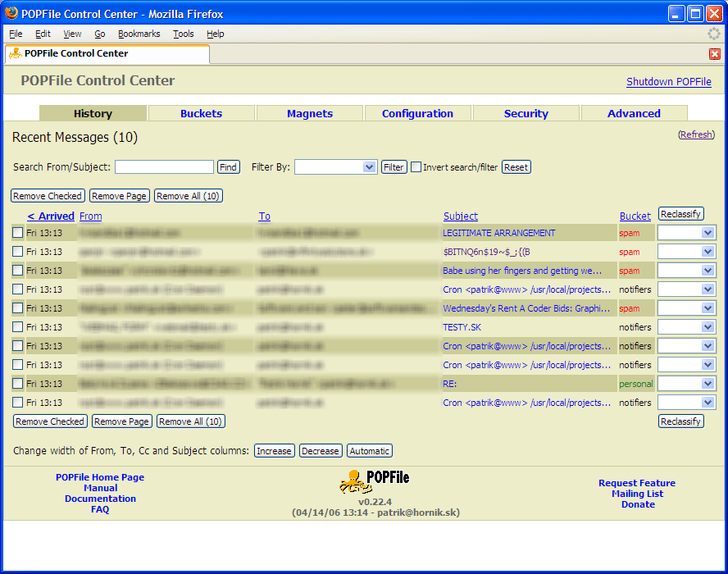The height and width of the screenshot is (574, 728).
Task: Click the POPFile octopus logo in footer
Action: click(x=374, y=481)
